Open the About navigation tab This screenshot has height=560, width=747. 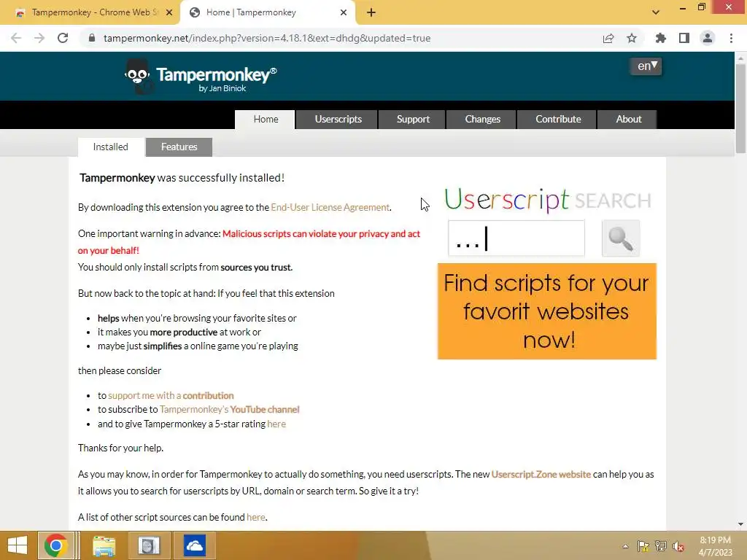(628, 119)
